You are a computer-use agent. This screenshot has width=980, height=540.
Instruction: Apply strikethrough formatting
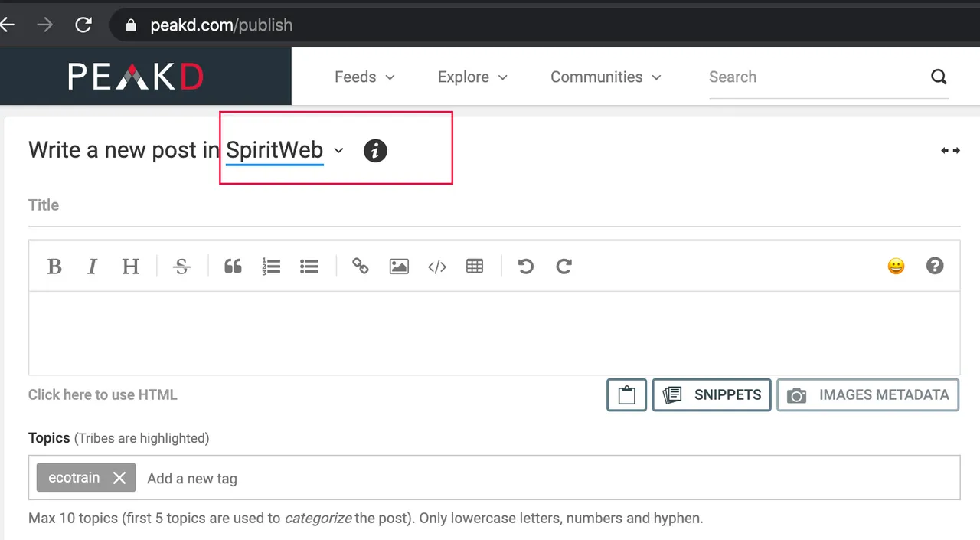181,267
